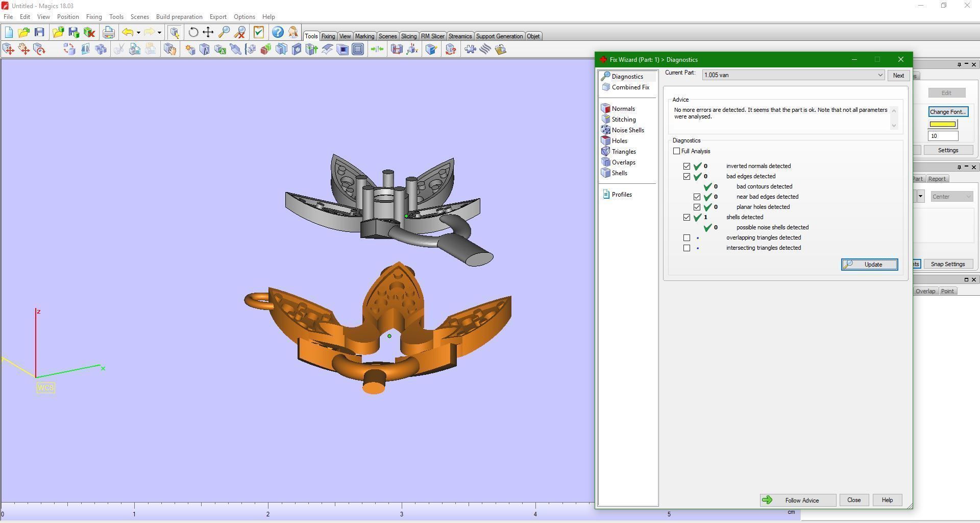
Task: Click the Unzoom magnifier with red X
Action: tap(240, 33)
